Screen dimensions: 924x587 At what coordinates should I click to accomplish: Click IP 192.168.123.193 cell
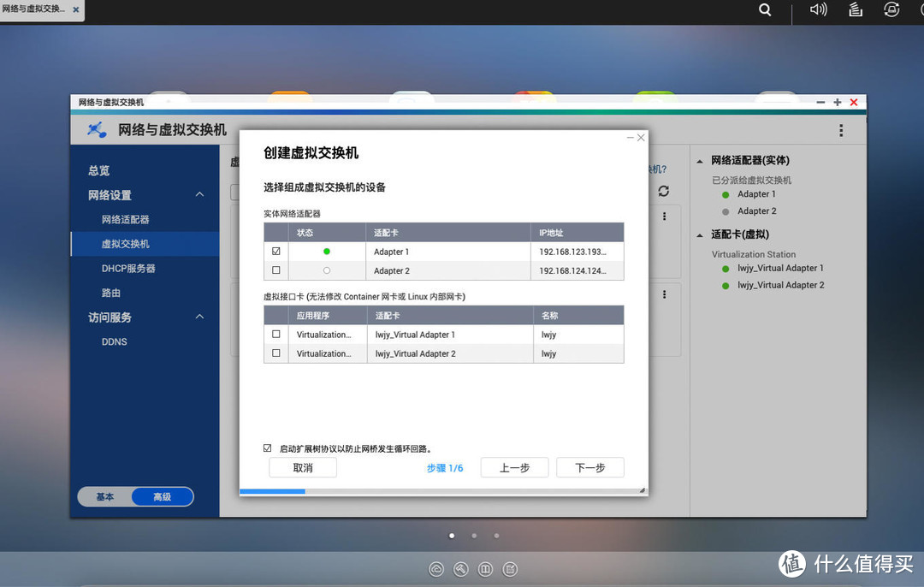coord(577,252)
